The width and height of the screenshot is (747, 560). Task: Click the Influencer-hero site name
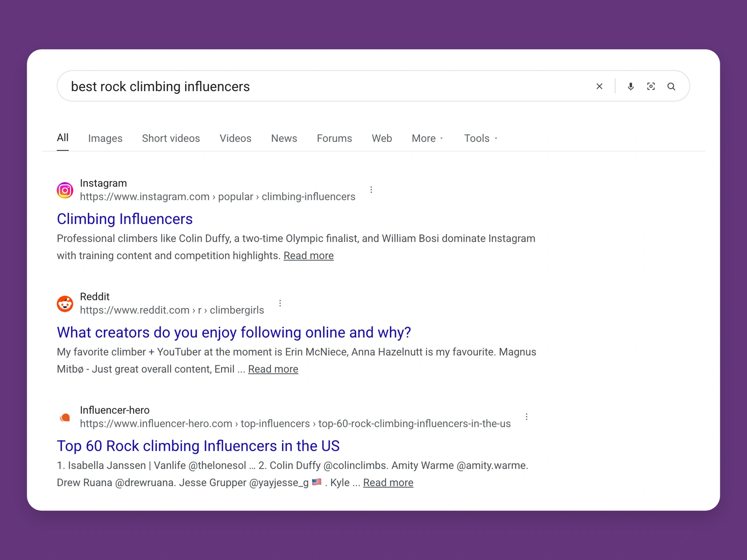tap(115, 410)
